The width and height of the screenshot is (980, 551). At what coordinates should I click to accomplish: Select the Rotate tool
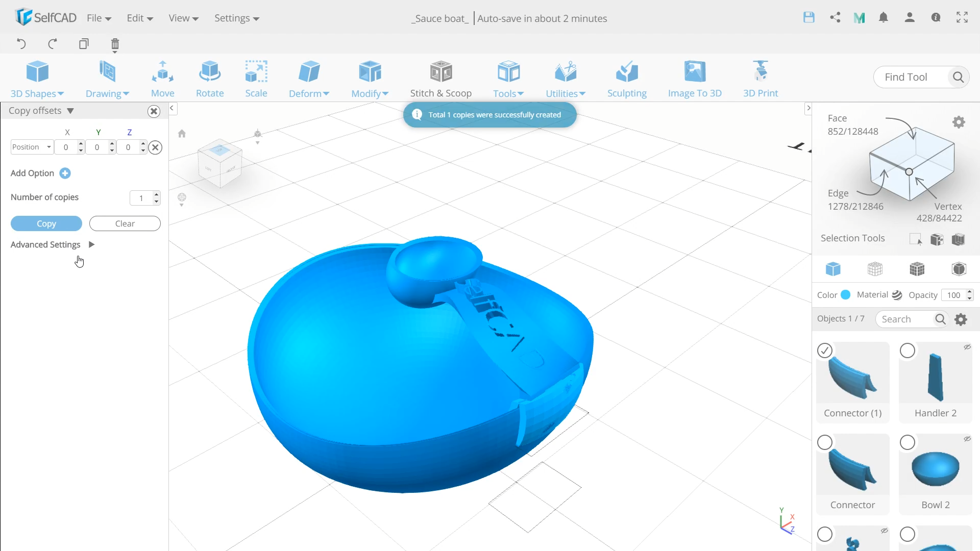coord(210,79)
